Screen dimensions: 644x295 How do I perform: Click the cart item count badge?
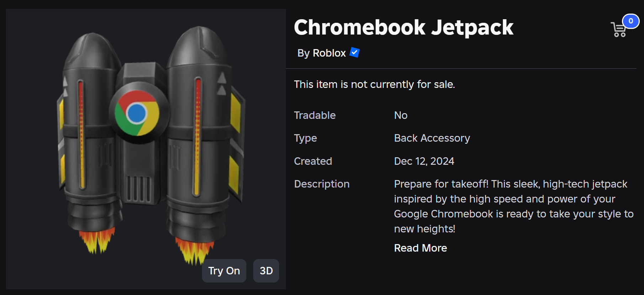630,21
